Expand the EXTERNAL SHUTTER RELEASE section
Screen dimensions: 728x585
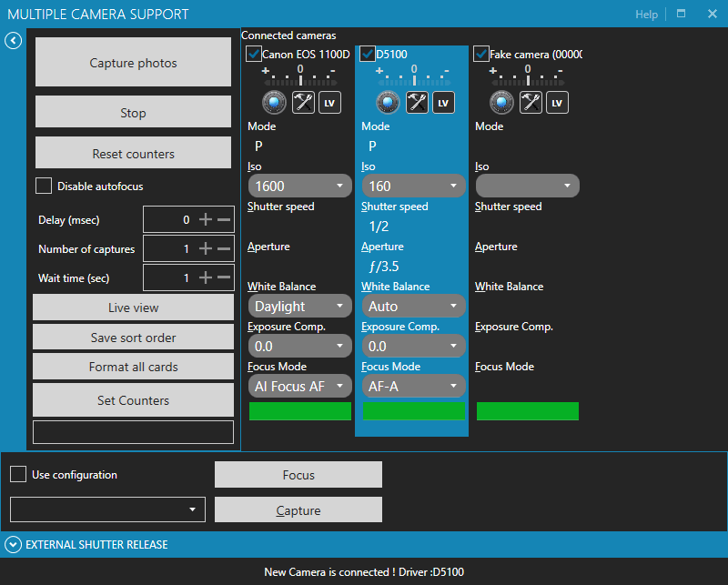(x=13, y=544)
